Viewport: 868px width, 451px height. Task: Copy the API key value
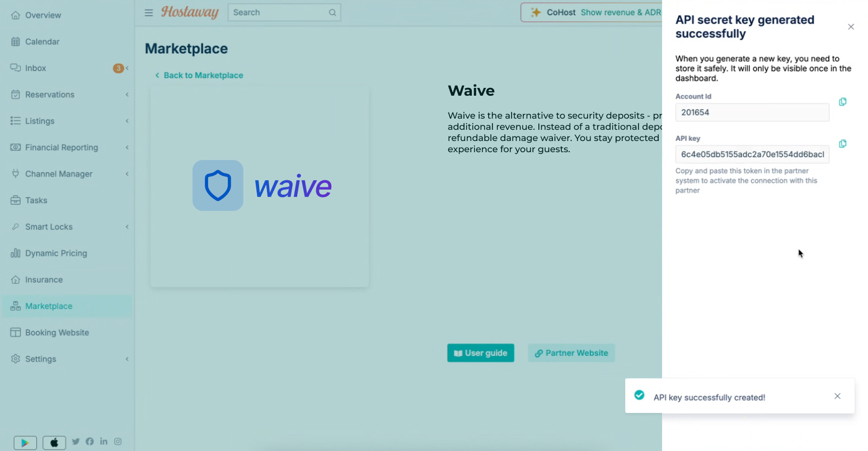(x=842, y=144)
